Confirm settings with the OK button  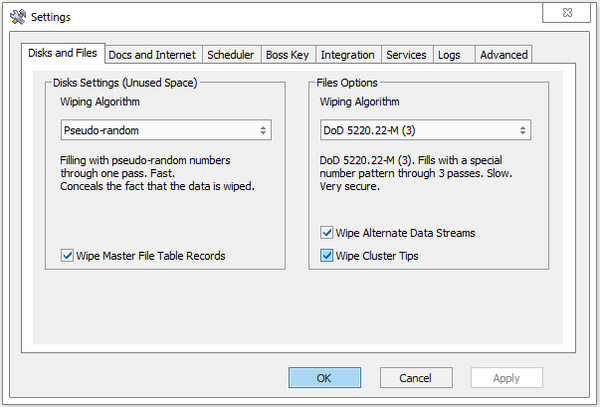pyautogui.click(x=324, y=378)
